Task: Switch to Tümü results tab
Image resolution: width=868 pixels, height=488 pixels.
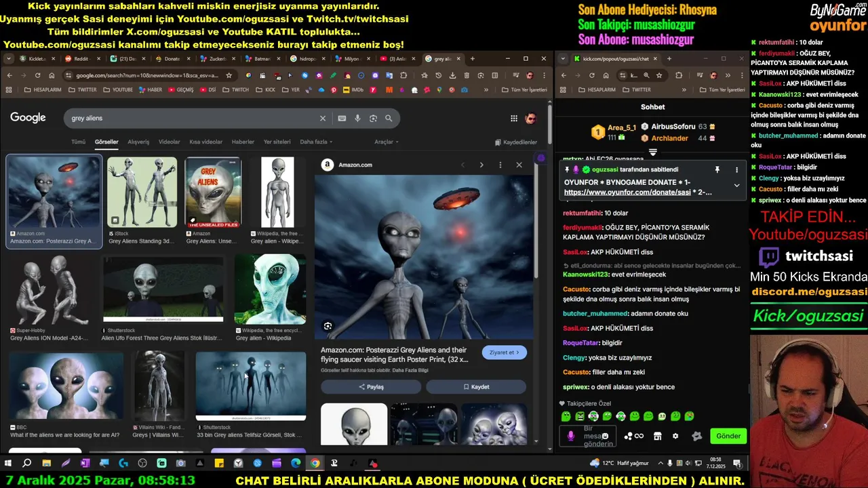Action: (79, 142)
